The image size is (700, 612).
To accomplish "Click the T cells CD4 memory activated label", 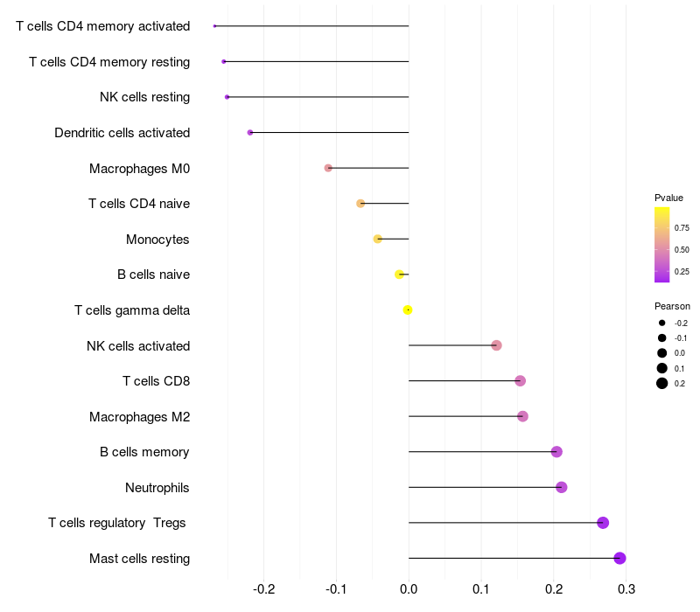I will coord(102,26).
